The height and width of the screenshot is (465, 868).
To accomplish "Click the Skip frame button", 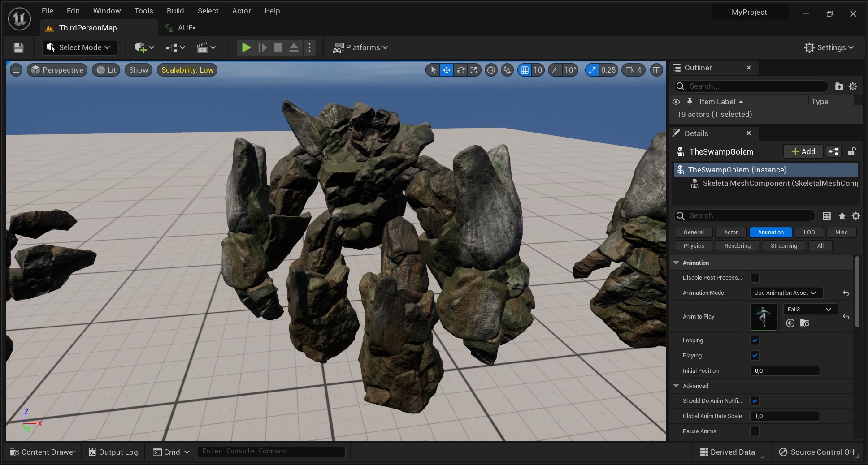I will coord(263,47).
